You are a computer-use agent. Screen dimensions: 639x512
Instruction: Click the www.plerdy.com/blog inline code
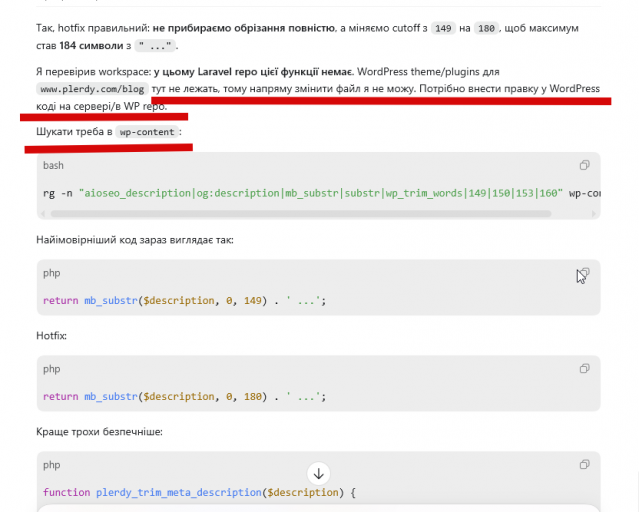92,89
